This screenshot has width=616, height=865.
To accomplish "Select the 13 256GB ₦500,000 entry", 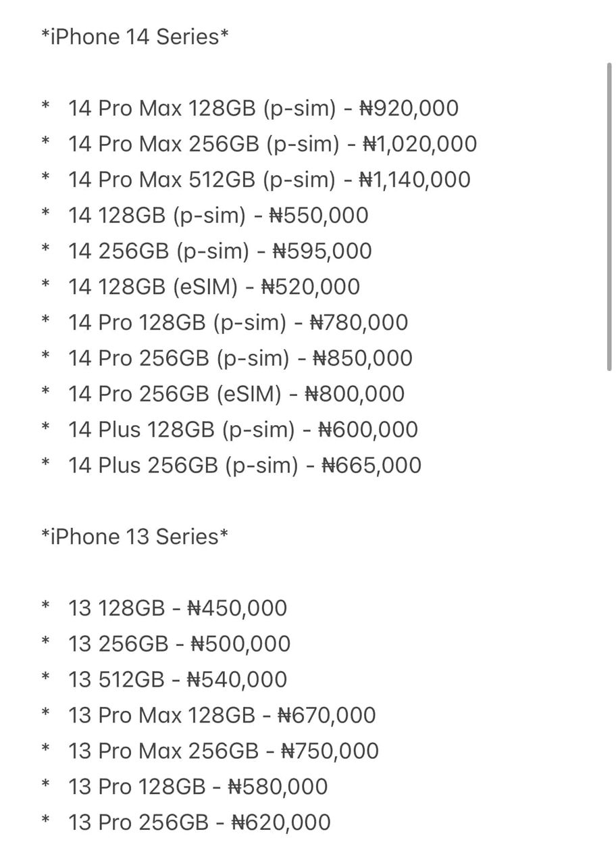I will 179,645.
